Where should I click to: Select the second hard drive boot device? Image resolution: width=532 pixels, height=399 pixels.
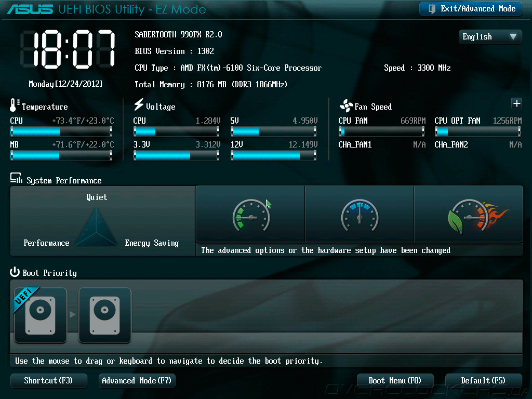pyautogui.click(x=105, y=315)
